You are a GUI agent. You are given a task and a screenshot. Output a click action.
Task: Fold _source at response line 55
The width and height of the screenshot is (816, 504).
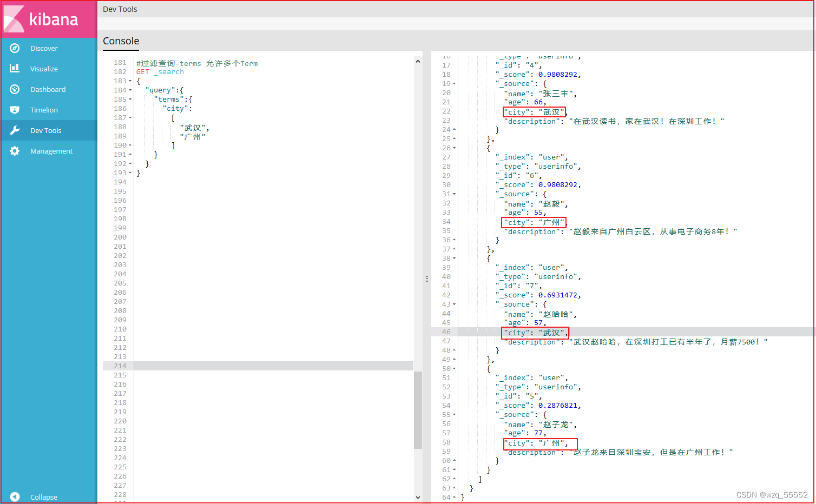(x=454, y=415)
